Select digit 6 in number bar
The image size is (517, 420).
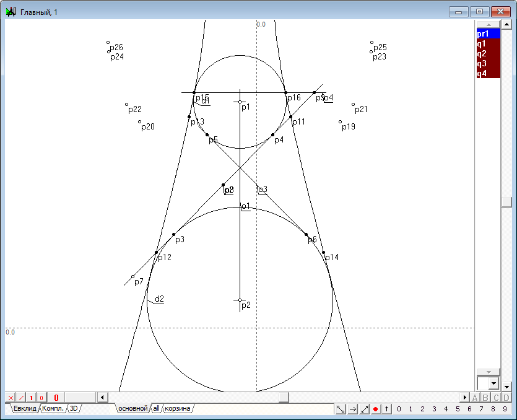click(x=469, y=409)
